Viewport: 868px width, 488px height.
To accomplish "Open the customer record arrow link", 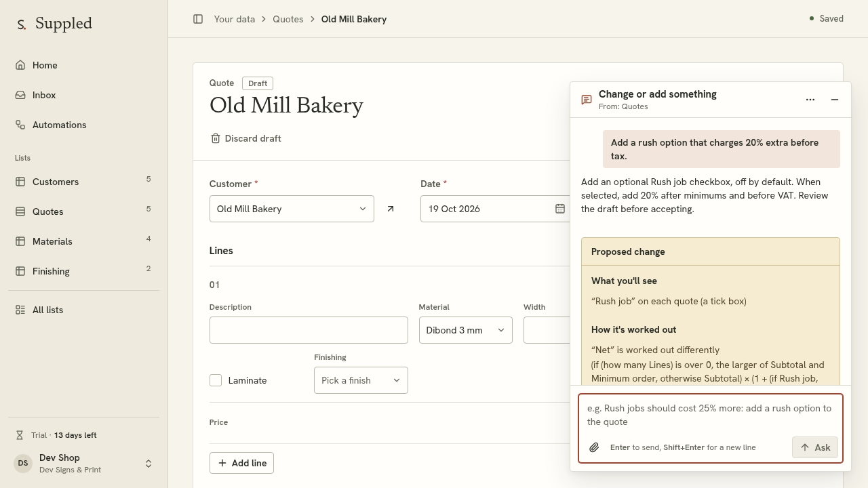I will click(x=391, y=209).
